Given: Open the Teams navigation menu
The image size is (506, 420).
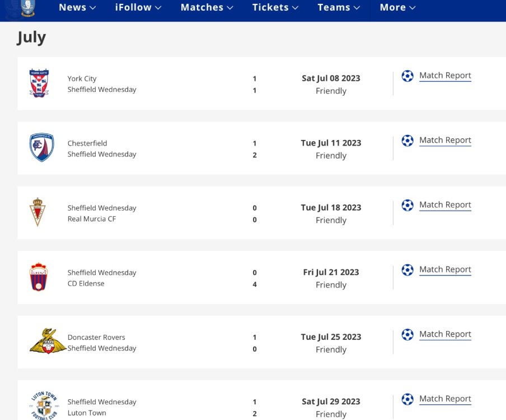Looking at the screenshot, I should (339, 7).
